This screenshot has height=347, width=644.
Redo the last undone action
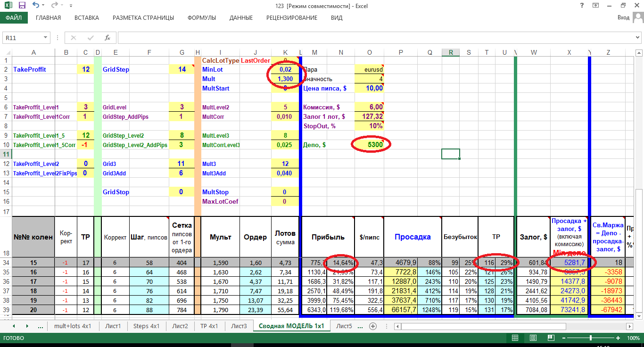[x=55, y=6]
